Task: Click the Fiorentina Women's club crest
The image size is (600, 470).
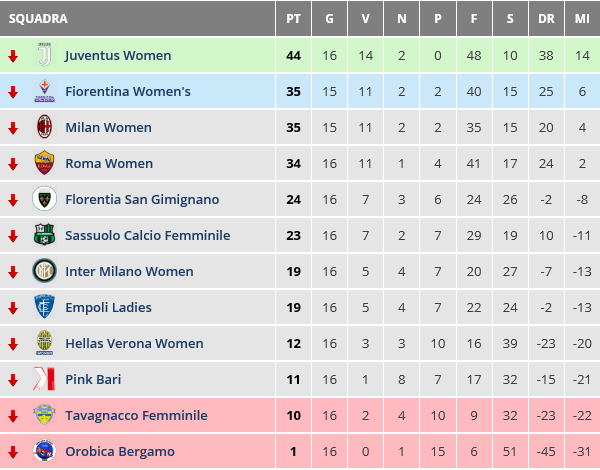Action: pyautogui.click(x=44, y=92)
